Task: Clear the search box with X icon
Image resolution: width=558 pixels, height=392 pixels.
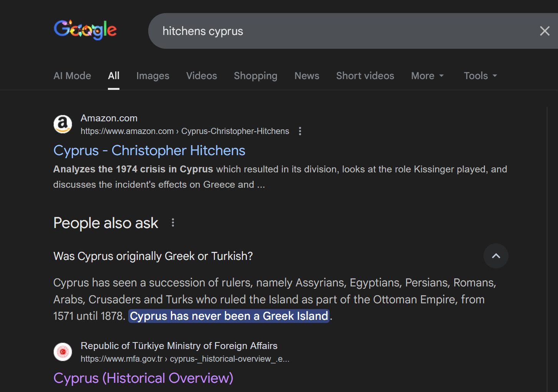Action: click(x=545, y=31)
